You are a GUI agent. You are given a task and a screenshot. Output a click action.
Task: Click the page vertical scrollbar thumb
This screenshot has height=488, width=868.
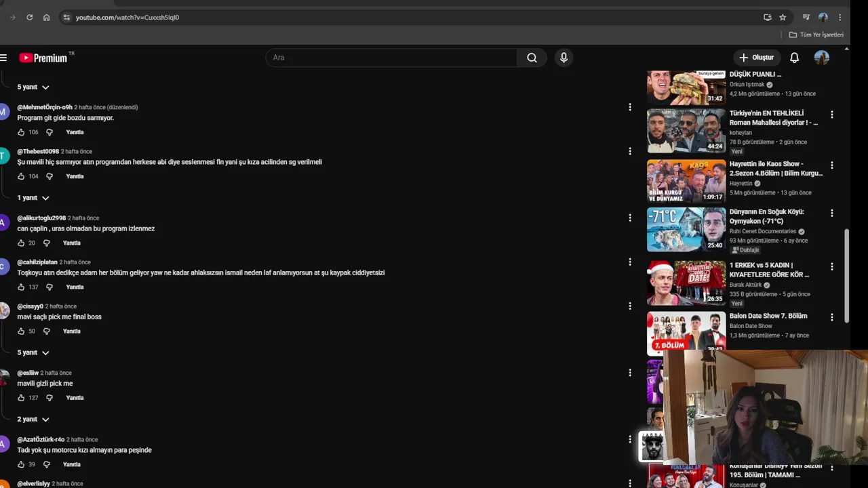pos(846,277)
